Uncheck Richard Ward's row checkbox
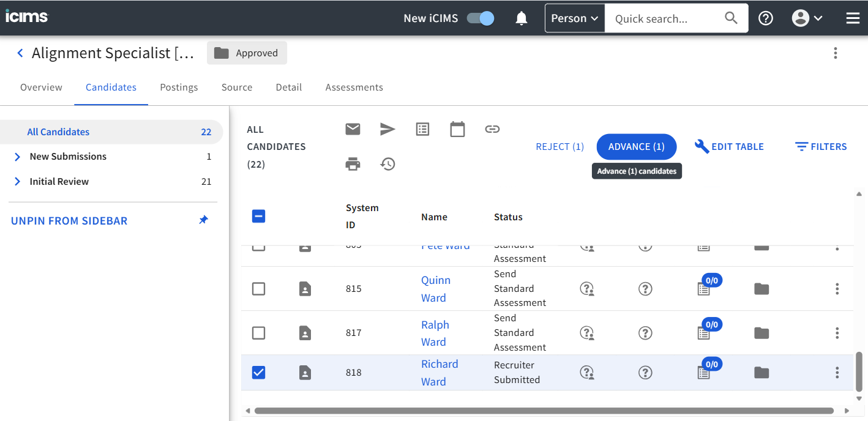The image size is (868, 421). coord(259,372)
